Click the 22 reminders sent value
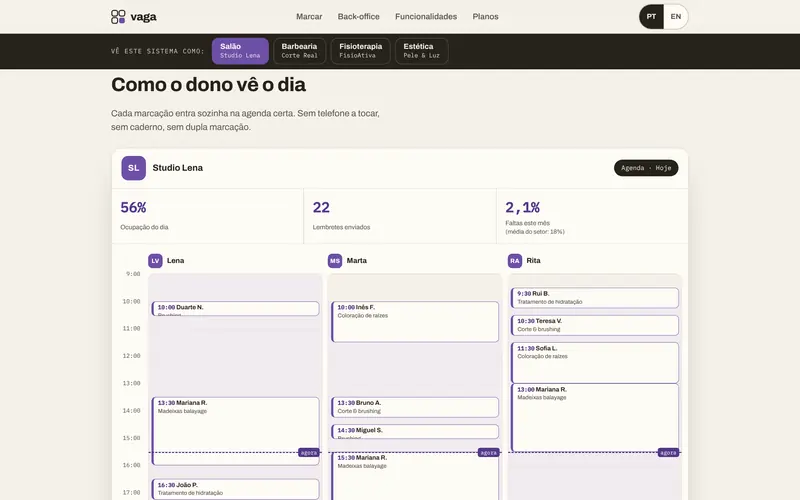 [x=321, y=208]
